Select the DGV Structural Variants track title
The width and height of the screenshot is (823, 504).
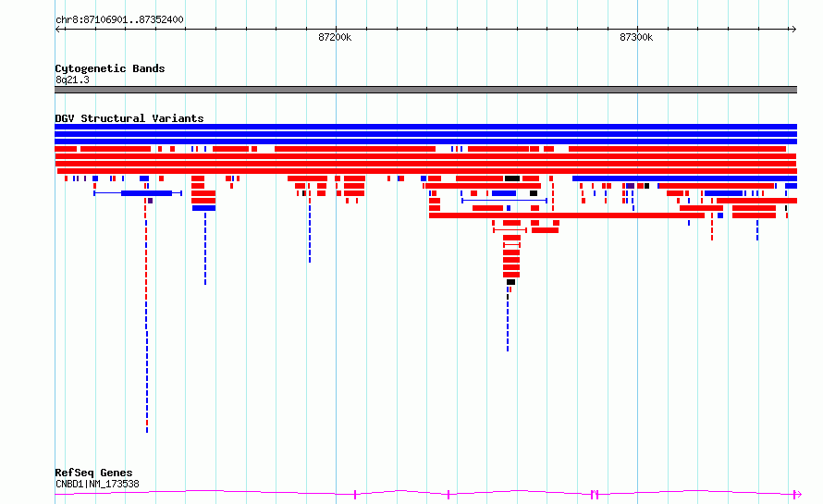pyautogui.click(x=129, y=118)
